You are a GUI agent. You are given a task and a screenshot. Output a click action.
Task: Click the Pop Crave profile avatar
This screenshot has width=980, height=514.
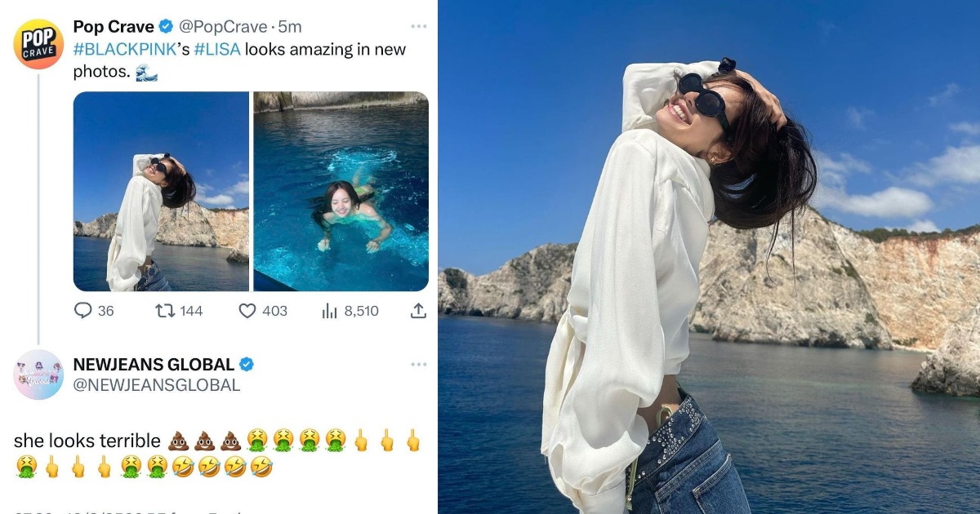click(x=38, y=44)
